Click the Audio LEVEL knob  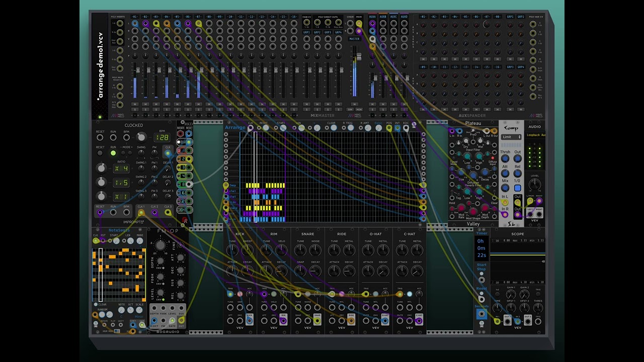pyautogui.click(x=535, y=185)
